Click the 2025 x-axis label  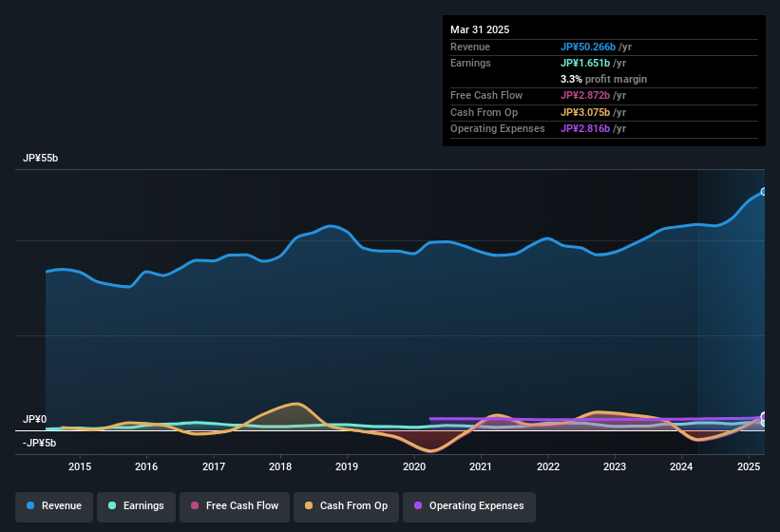pos(749,466)
